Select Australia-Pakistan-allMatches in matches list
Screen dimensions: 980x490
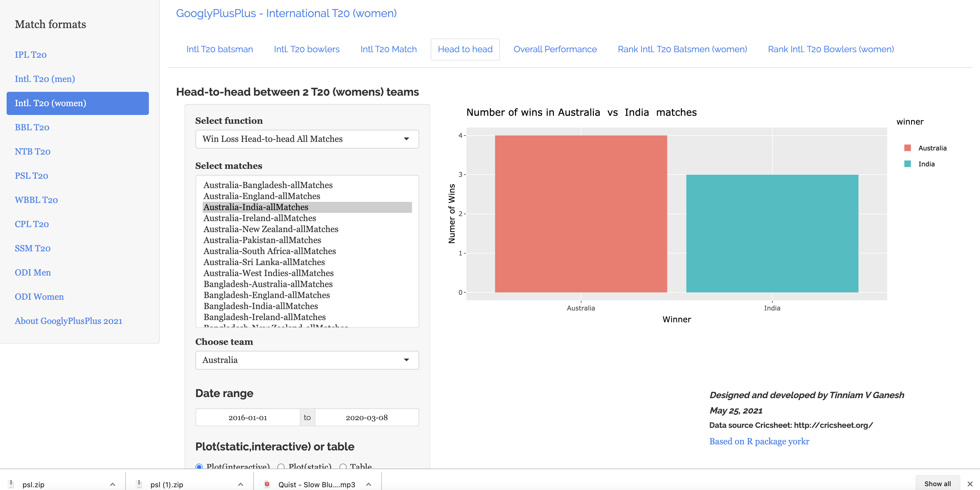coord(262,240)
